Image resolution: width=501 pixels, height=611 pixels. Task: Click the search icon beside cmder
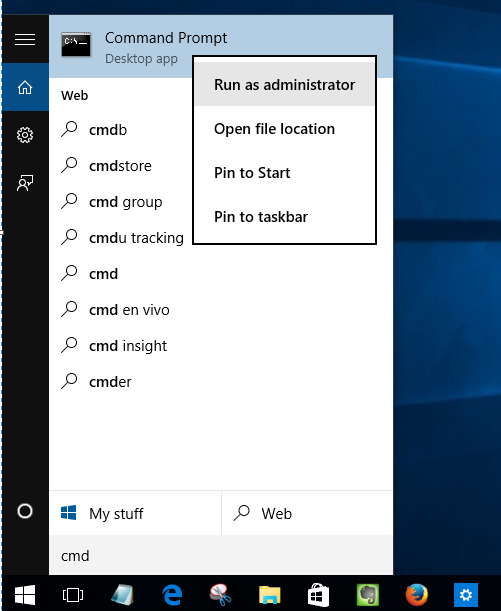(x=69, y=381)
